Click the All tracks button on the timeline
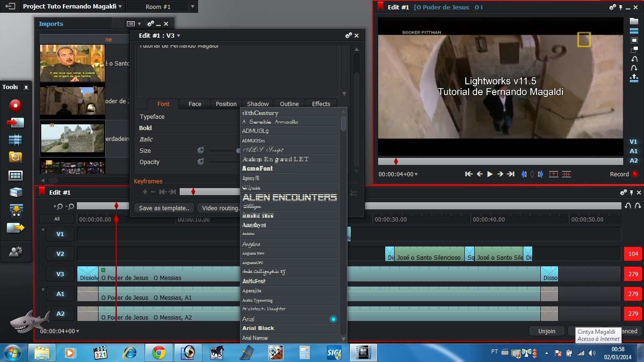Viewport: 644px width, 362px height. pyautogui.click(x=57, y=219)
